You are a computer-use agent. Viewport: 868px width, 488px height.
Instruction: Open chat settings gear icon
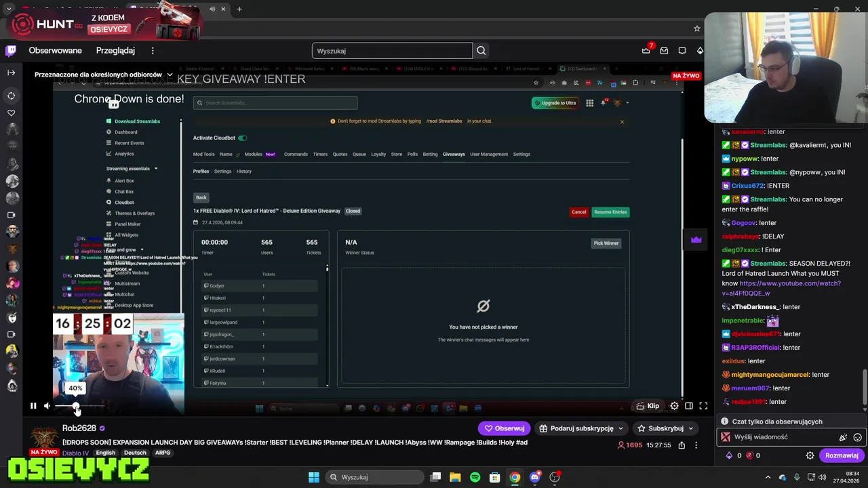pyautogui.click(x=810, y=455)
